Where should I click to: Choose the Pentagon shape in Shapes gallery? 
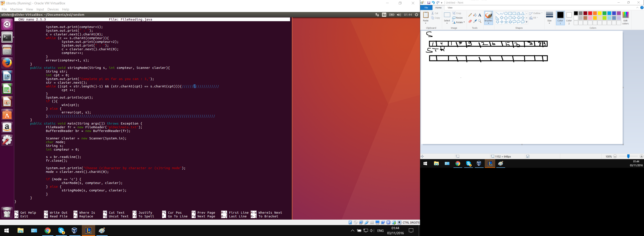click(506, 18)
